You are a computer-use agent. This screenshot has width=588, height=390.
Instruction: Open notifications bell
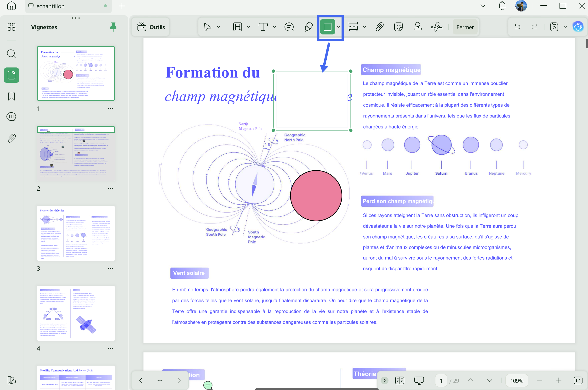tap(502, 6)
